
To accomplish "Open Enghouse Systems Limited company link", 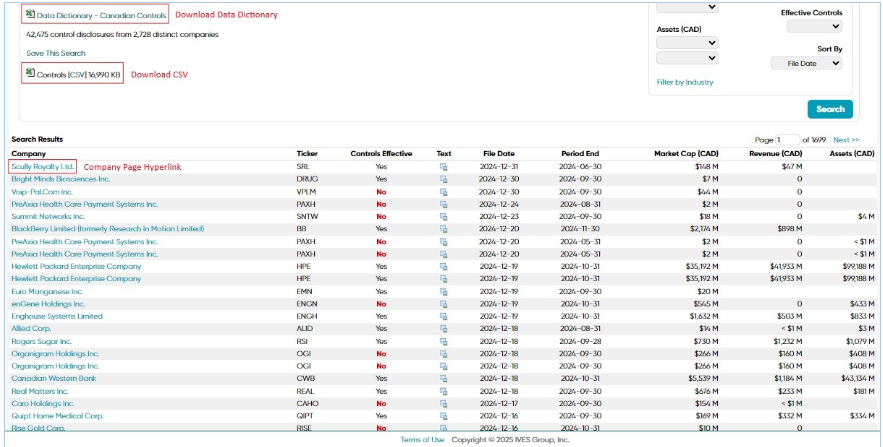I will pyautogui.click(x=57, y=316).
